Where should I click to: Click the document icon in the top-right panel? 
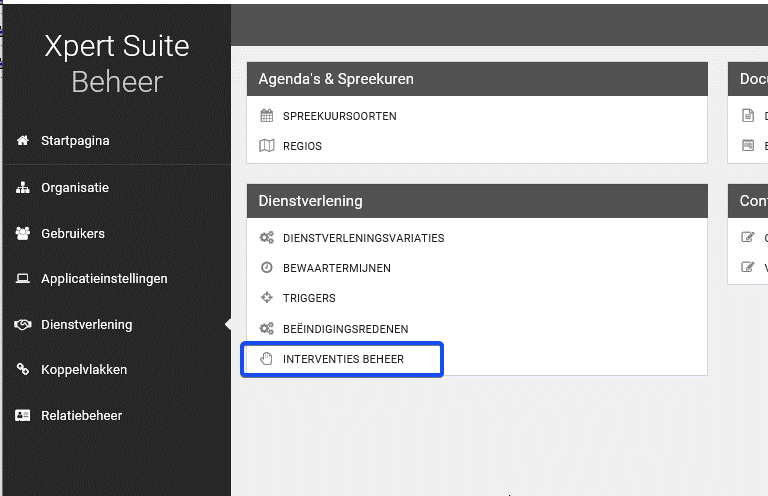coord(747,116)
